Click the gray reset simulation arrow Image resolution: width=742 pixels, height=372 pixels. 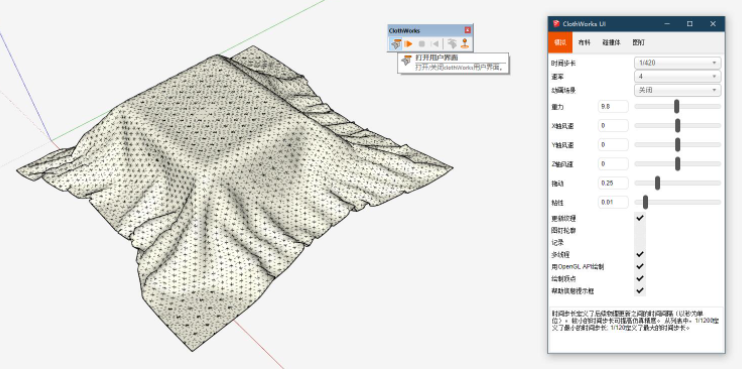[435, 44]
